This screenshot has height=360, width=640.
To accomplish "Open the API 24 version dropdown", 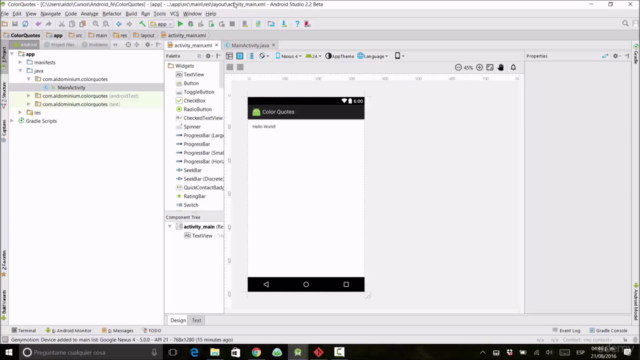I will (313, 56).
